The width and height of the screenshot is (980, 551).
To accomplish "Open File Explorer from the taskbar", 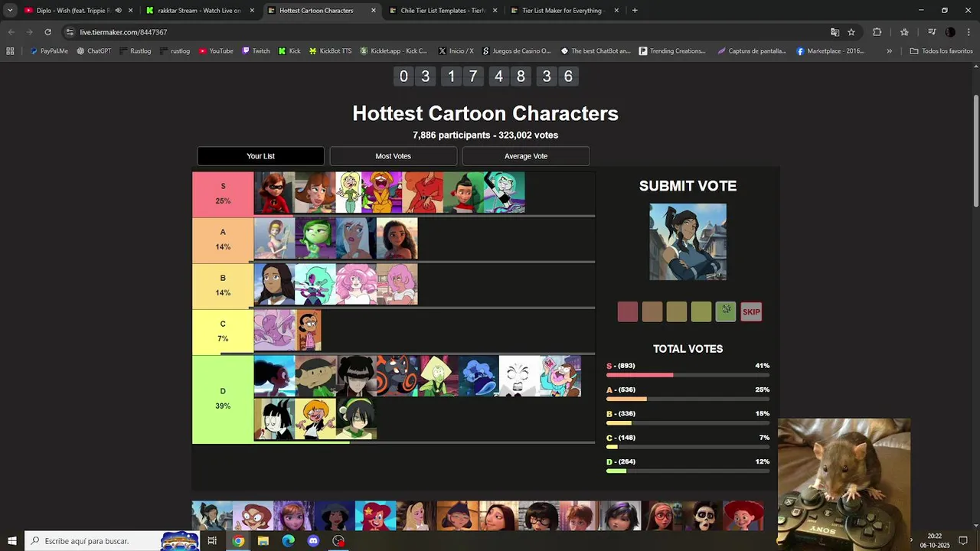I will click(263, 541).
